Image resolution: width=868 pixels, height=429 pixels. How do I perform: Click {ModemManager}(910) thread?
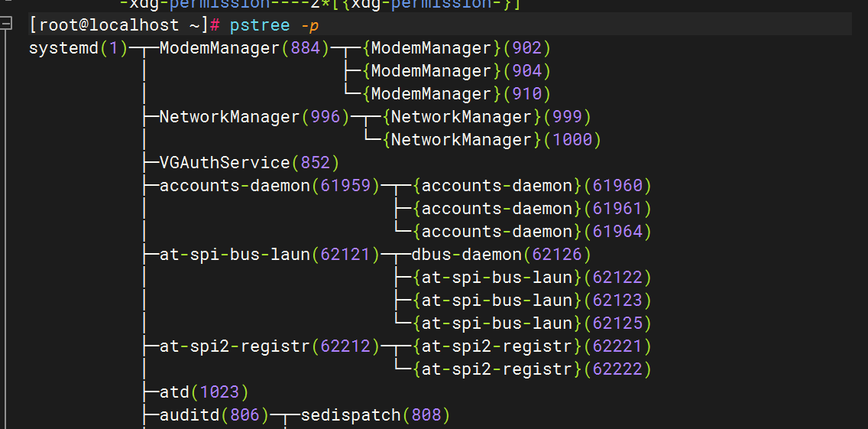pyautogui.click(x=457, y=94)
